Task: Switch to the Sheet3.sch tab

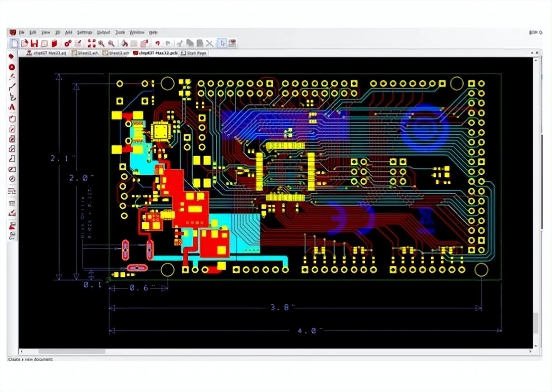Action: pyautogui.click(x=116, y=53)
